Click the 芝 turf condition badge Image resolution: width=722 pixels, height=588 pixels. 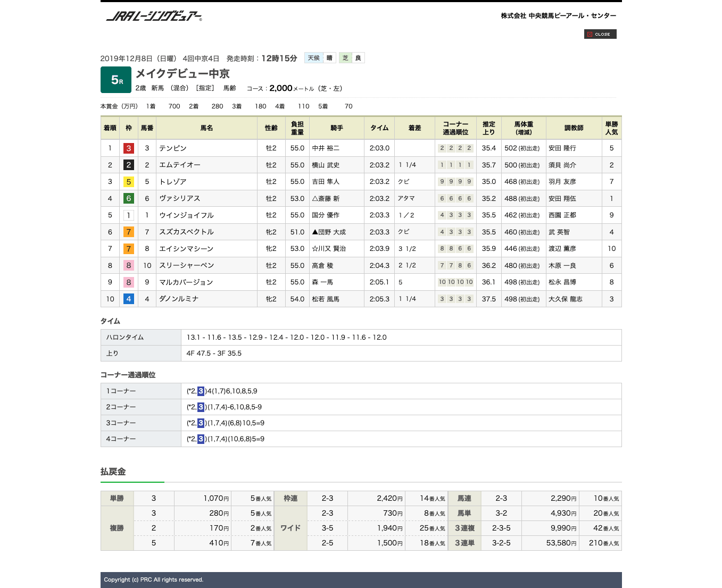pos(345,58)
